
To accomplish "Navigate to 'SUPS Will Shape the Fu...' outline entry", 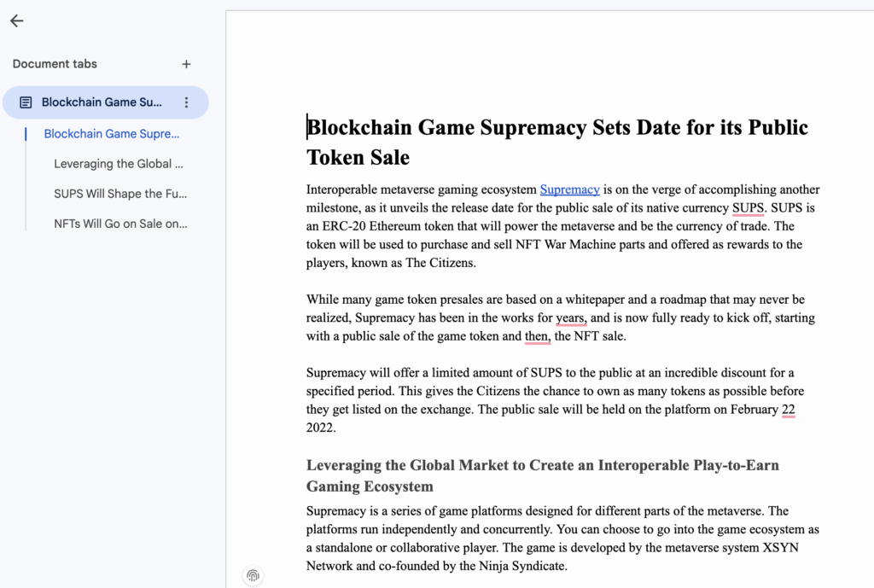I will pos(120,194).
